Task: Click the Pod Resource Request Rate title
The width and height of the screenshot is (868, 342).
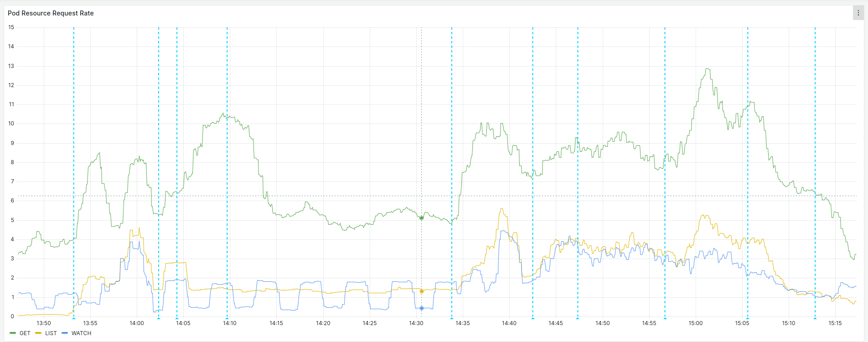Action: [x=51, y=13]
